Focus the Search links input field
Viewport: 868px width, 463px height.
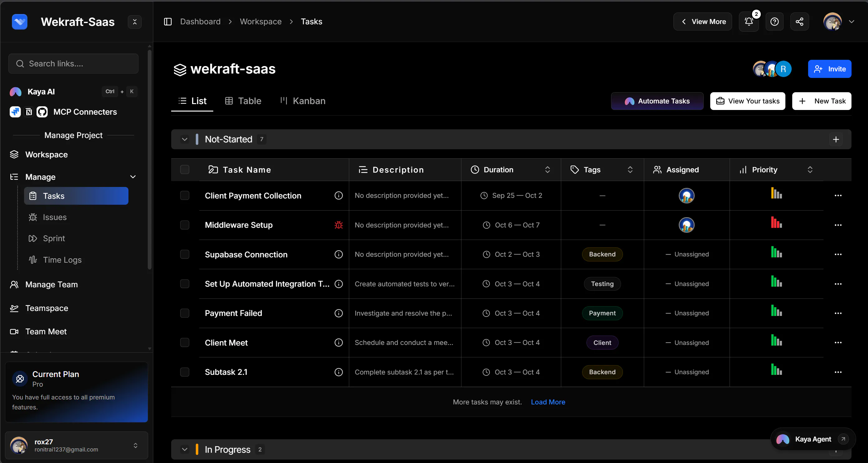(74, 64)
